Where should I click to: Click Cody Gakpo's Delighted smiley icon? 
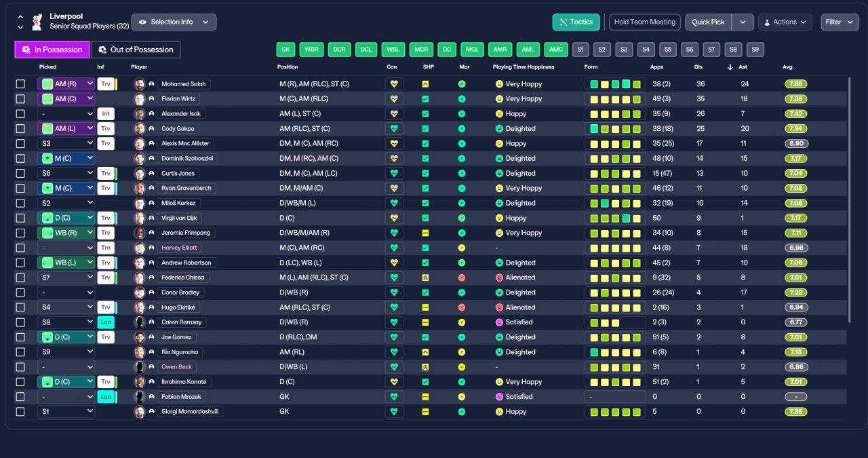499,129
